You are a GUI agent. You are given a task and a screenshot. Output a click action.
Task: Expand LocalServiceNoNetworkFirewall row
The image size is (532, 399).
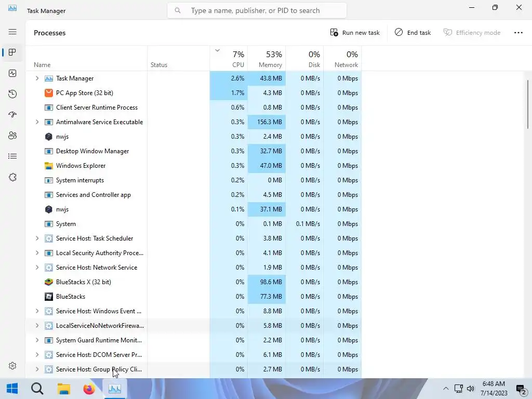[x=37, y=326]
